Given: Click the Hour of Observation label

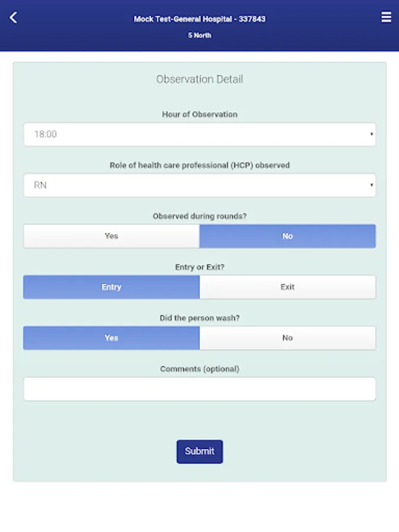Looking at the screenshot, I should point(199,114).
